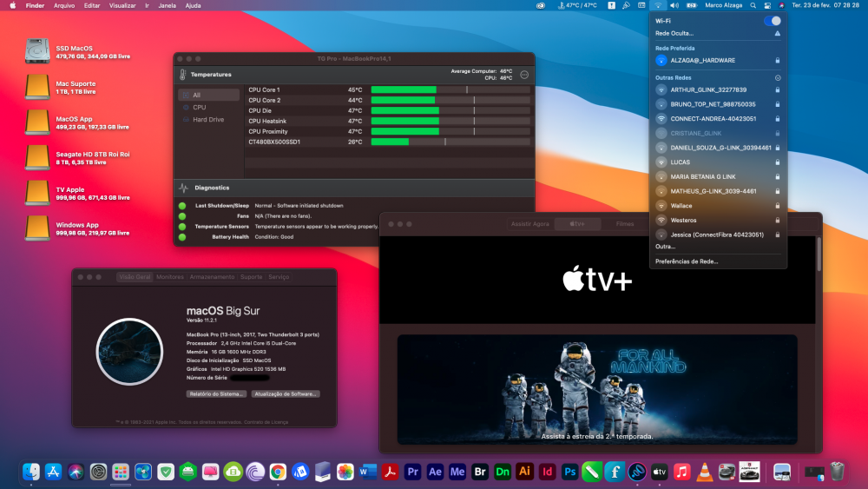Collapse the Outras Redes network list
Screen dimensions: 868x489
point(778,77)
